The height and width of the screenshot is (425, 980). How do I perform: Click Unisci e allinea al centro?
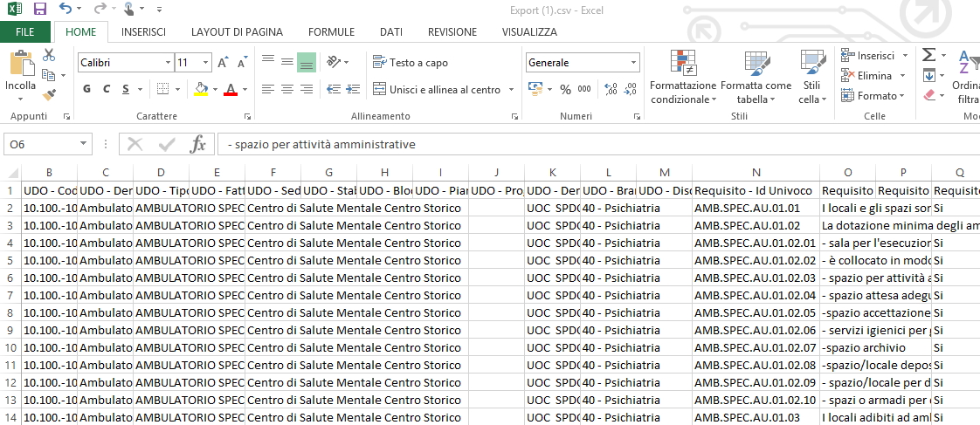[x=438, y=89]
